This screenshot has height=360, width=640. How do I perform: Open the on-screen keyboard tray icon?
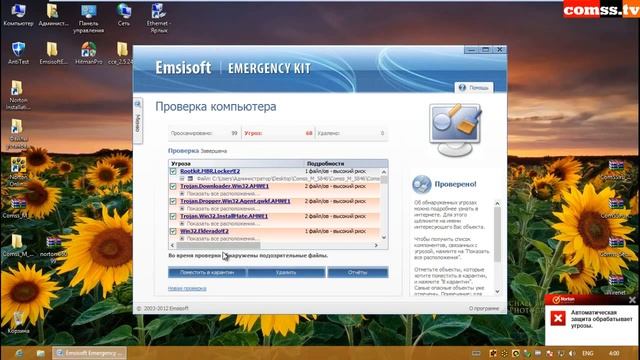[476, 353]
